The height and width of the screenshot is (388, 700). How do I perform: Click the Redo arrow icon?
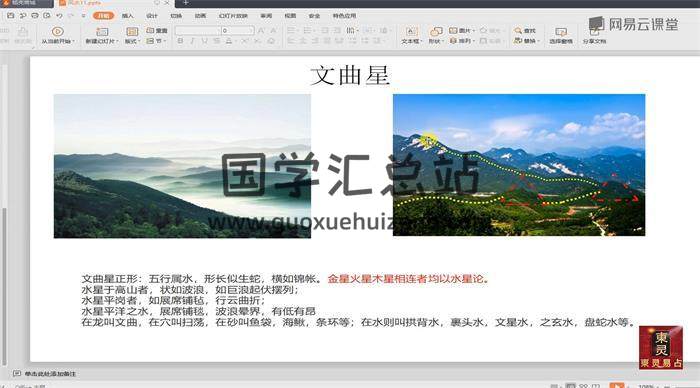[71, 16]
